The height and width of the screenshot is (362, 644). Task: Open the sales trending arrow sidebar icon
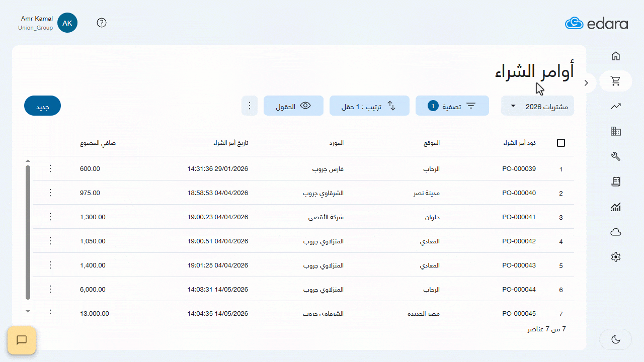pyautogui.click(x=615, y=106)
